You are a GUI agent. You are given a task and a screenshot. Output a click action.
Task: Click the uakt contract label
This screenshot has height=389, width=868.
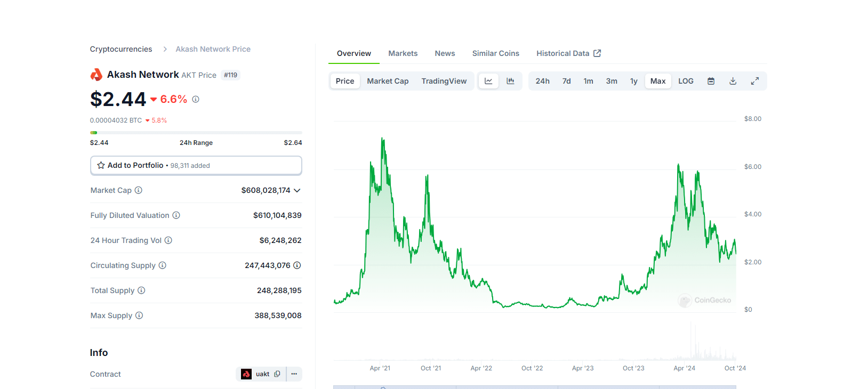[x=262, y=374]
